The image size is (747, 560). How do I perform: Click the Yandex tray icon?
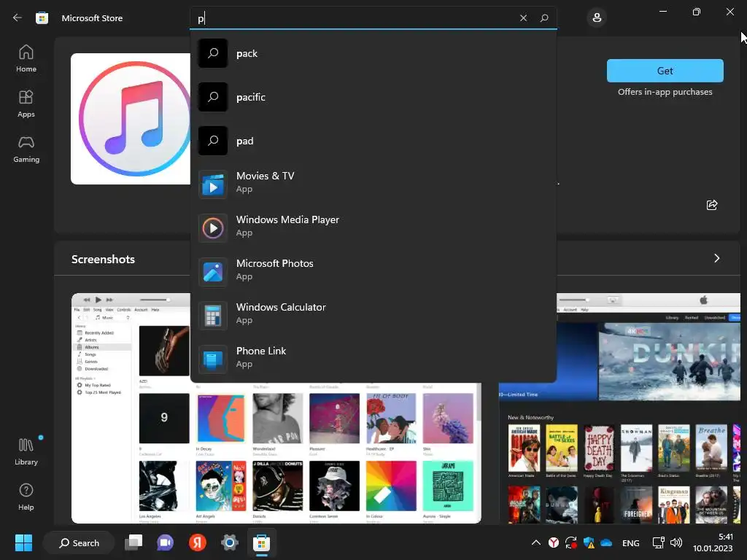tap(554, 542)
